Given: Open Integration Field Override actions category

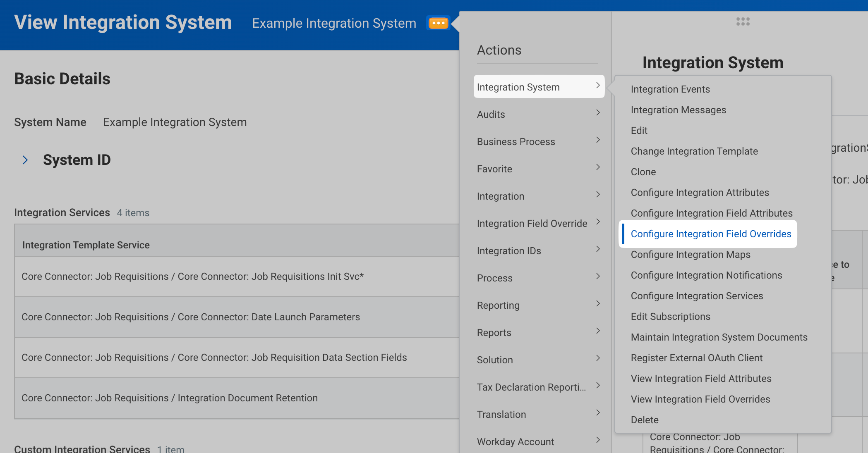Looking at the screenshot, I should point(532,224).
